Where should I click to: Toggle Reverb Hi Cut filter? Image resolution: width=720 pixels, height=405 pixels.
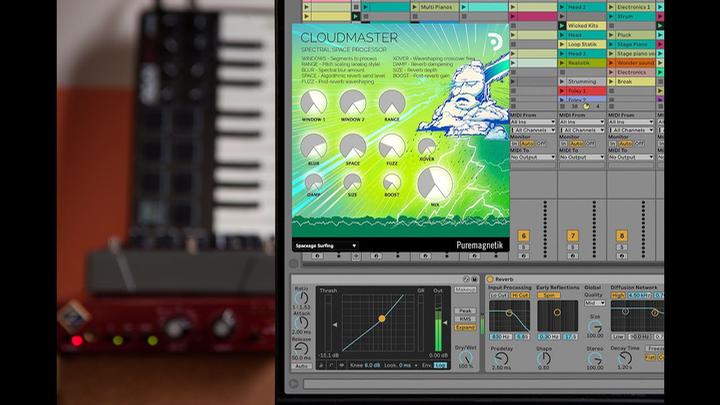(x=520, y=295)
